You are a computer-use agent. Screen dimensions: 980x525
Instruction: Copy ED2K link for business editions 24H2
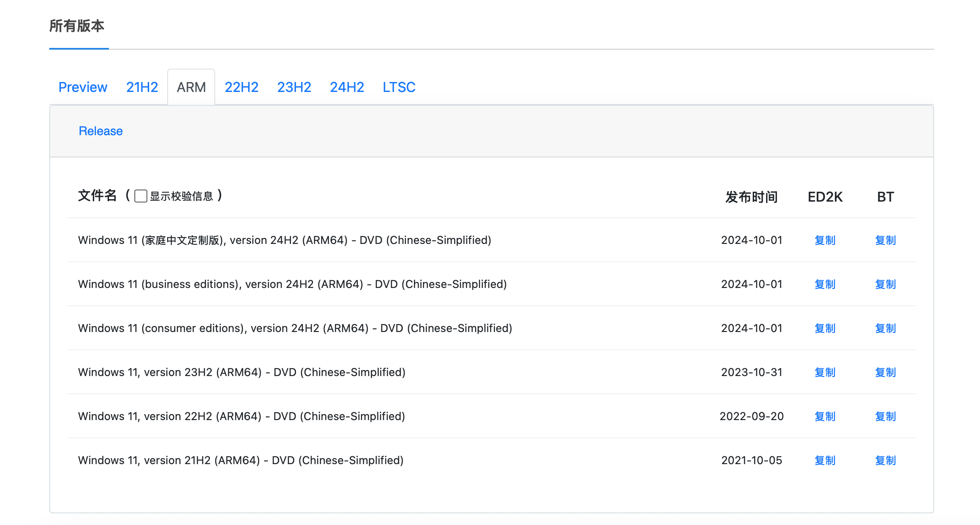(x=825, y=284)
